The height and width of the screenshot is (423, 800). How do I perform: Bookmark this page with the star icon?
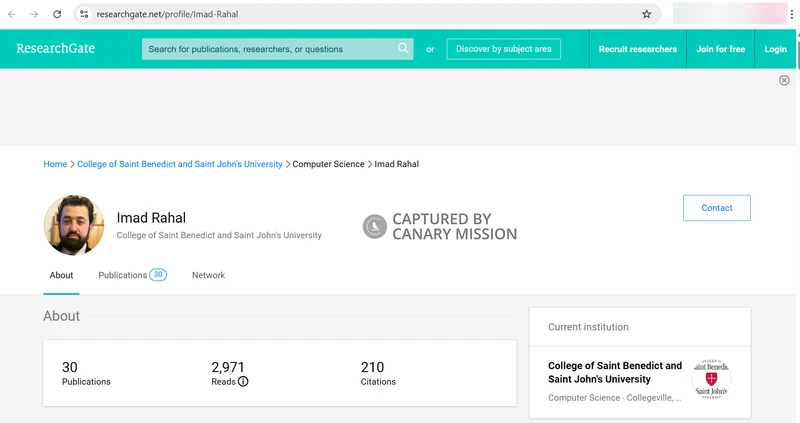point(646,14)
